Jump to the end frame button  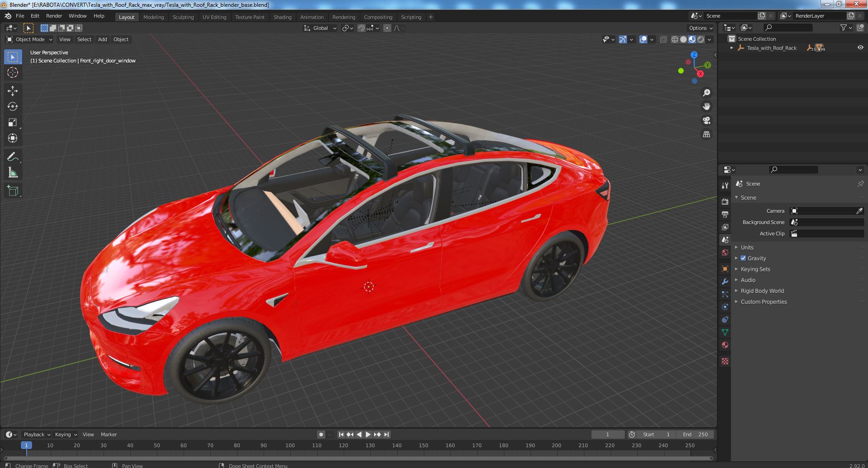coord(386,435)
